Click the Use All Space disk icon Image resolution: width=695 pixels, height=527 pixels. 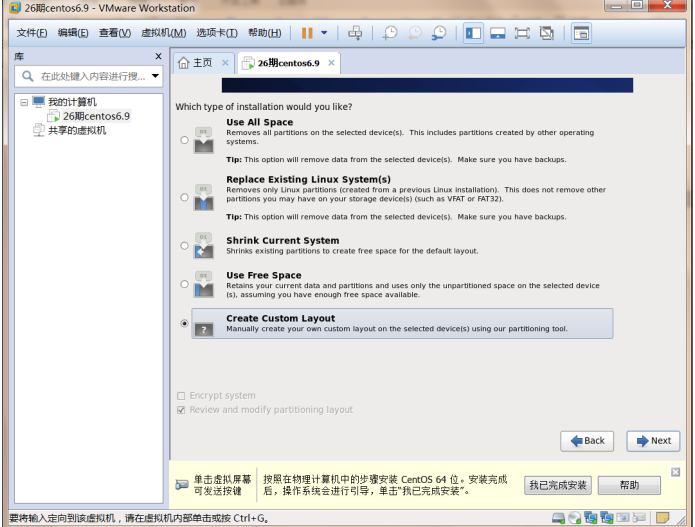click(x=203, y=140)
